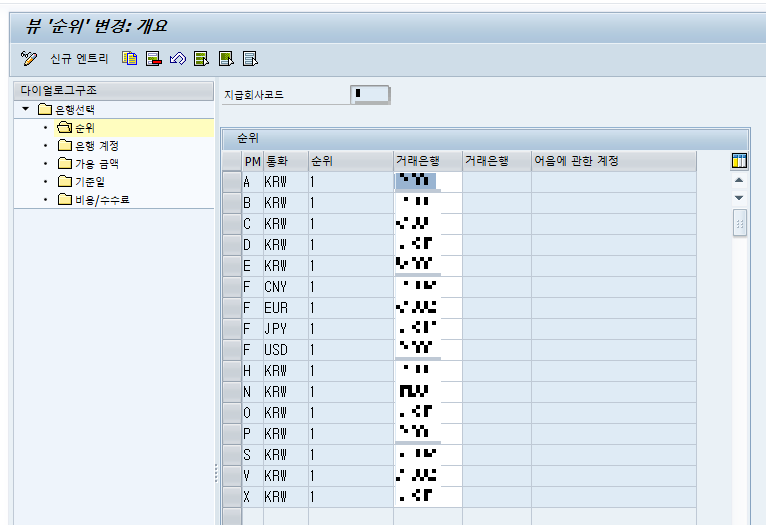Toggle display/change mode pencil icon
This screenshot has height=525, width=766.
tap(29, 59)
